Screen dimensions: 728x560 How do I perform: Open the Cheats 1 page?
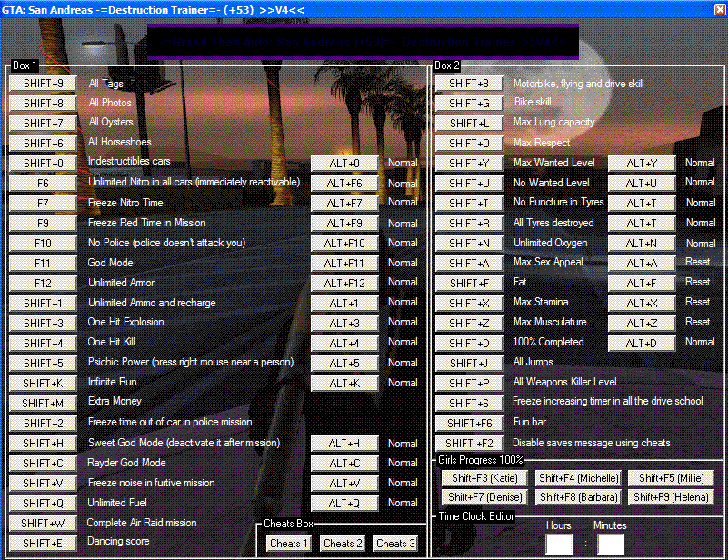coord(289,544)
